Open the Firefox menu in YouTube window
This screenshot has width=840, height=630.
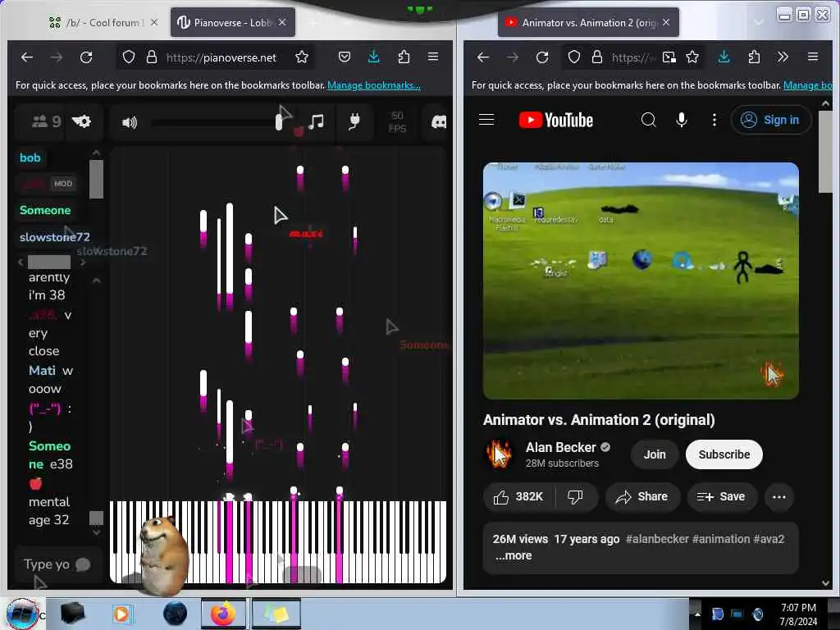point(813,57)
